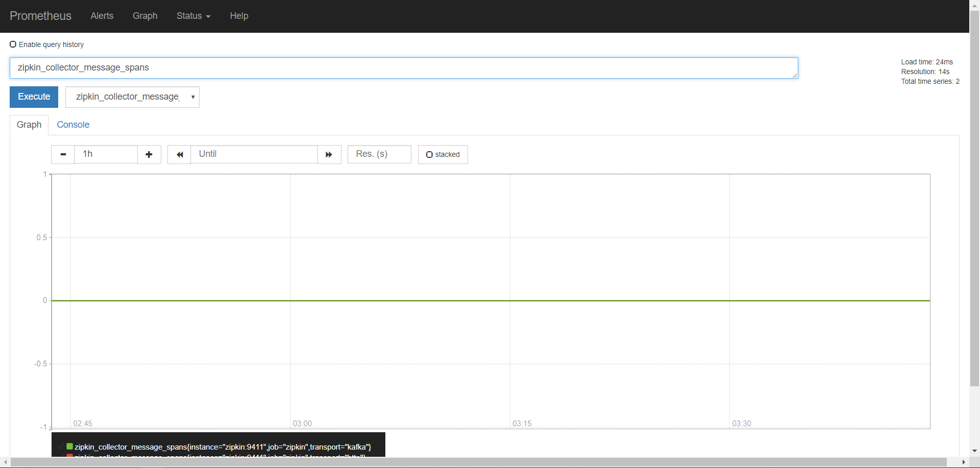Click the 02:45 time axis label
Viewport: 980px width, 468px height.
[x=83, y=424]
